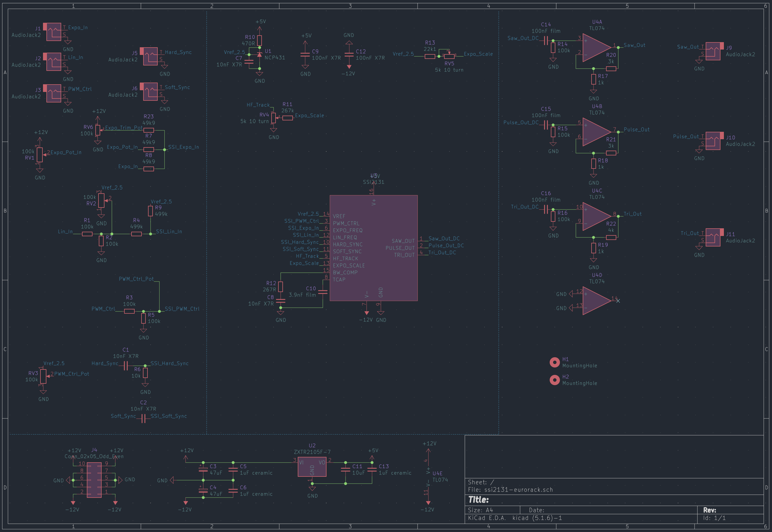Select the RV6 100k trim pot symbol
This screenshot has width=772, height=532.
pos(98,130)
